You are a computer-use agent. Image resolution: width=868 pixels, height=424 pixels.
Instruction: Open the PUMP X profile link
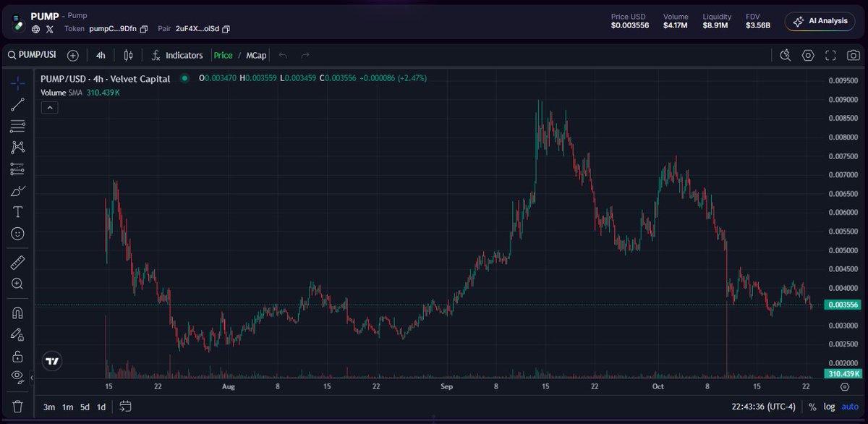pos(50,30)
